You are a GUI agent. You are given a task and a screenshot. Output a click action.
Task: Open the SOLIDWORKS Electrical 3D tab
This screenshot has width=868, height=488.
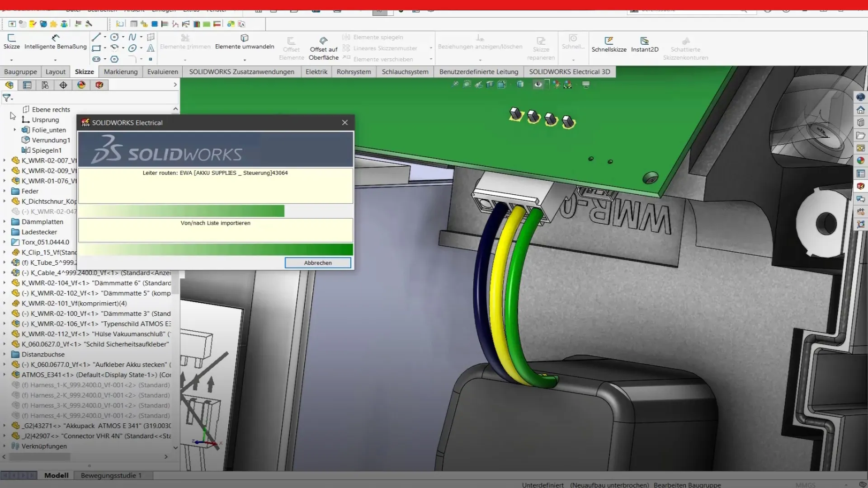[x=569, y=72]
